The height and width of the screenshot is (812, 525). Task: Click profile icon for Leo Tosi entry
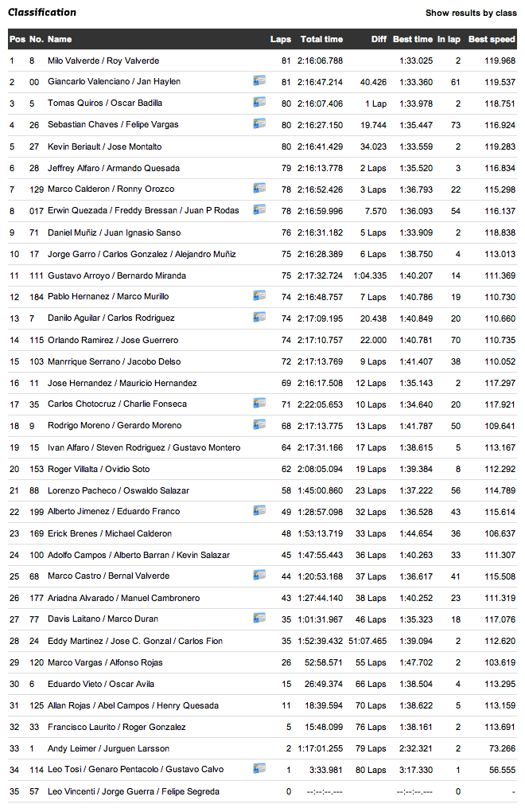[x=259, y=769]
